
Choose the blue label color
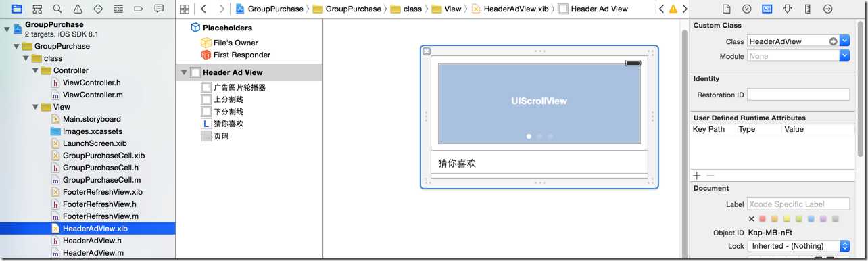click(811, 219)
